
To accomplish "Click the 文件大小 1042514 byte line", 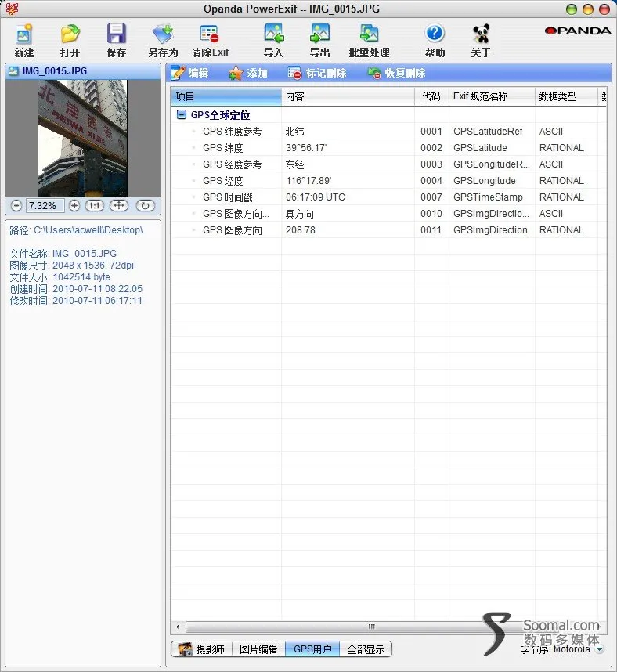I will tap(60, 276).
